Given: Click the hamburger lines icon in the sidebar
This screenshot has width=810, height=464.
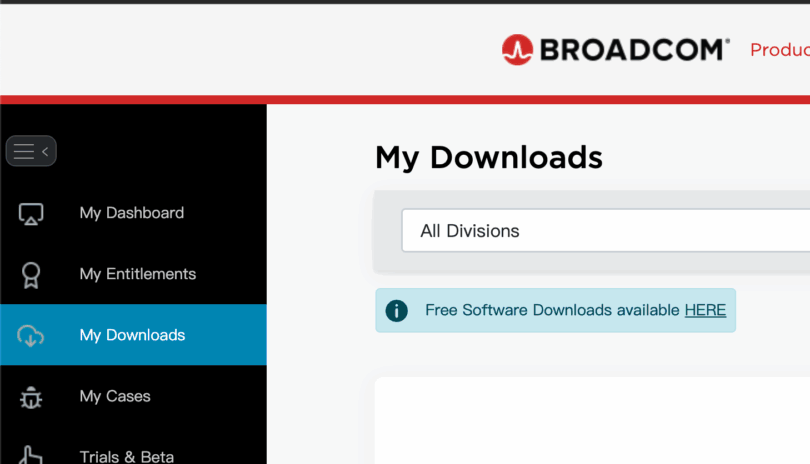Looking at the screenshot, I should (23, 151).
